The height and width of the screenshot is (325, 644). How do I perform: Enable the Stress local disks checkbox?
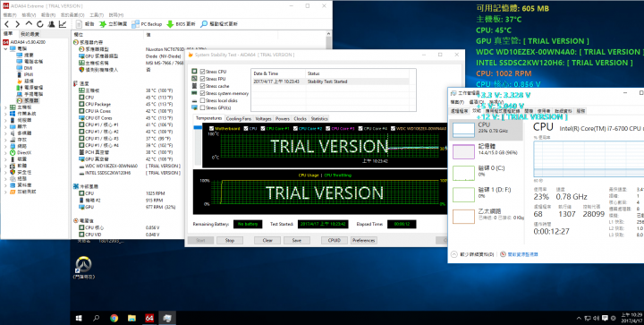click(x=202, y=100)
